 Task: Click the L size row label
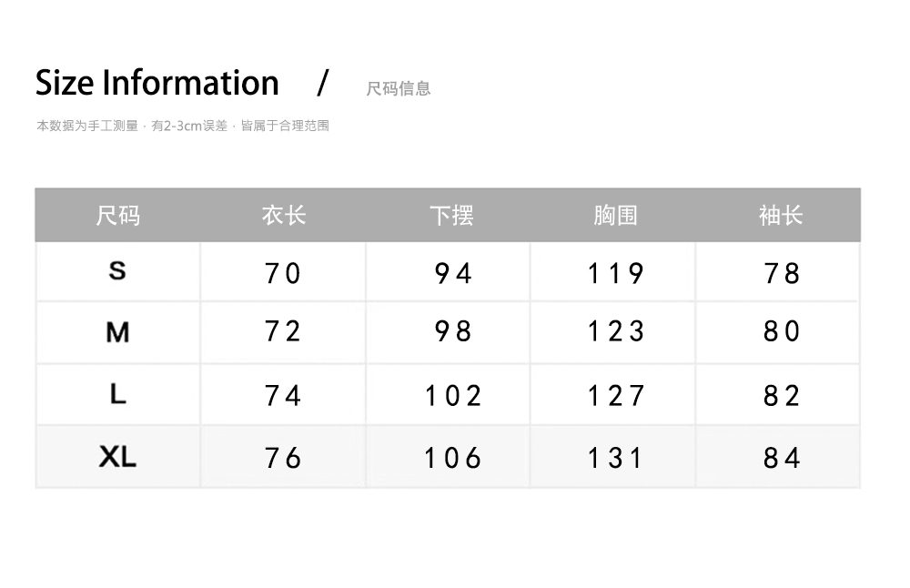(117, 394)
